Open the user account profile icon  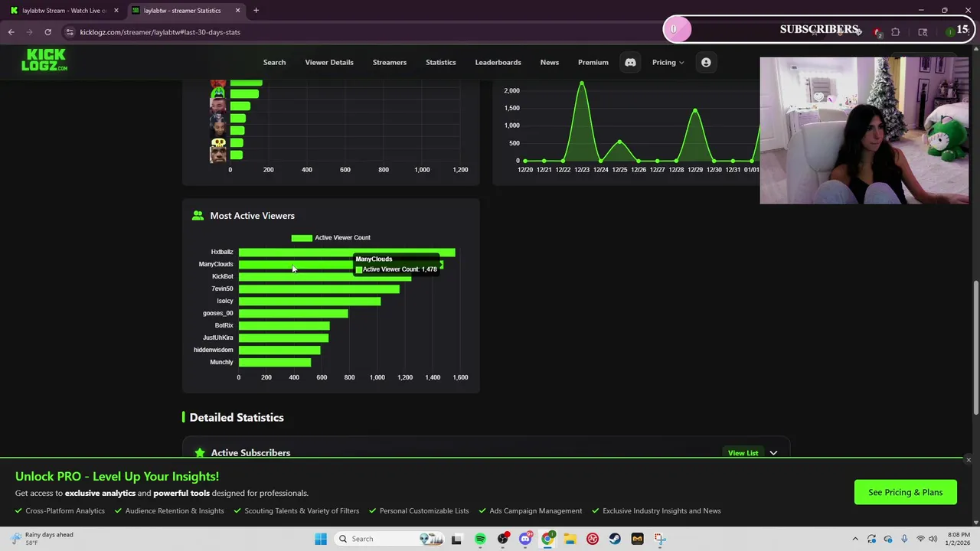(706, 63)
